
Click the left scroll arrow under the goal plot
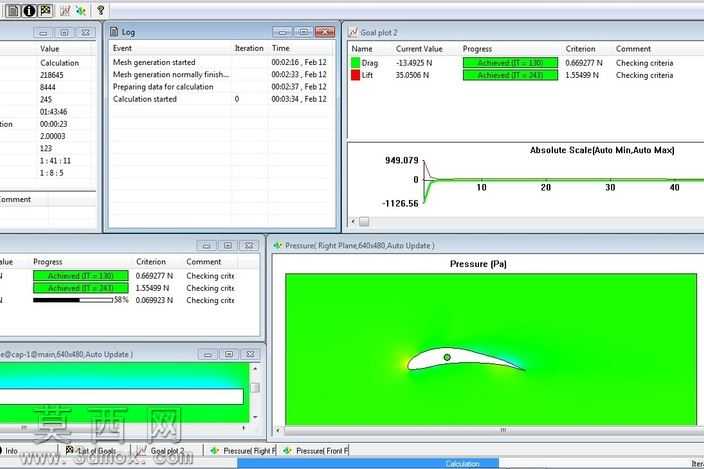tap(353, 221)
